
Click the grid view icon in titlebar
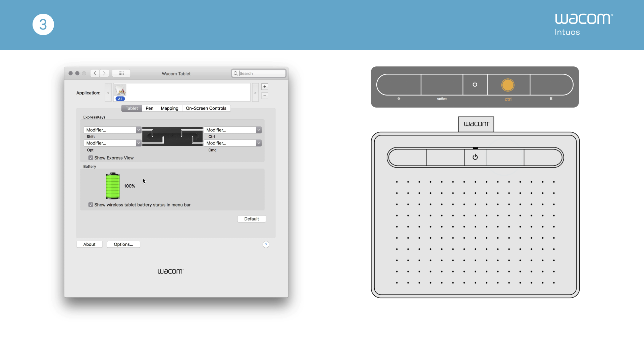122,73
